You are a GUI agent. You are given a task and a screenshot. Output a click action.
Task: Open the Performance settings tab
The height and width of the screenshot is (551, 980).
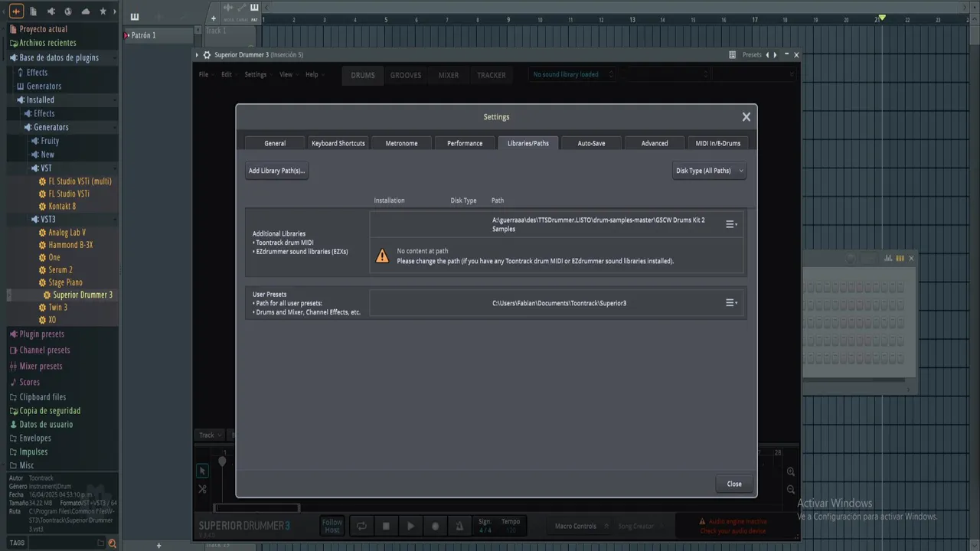pos(465,143)
